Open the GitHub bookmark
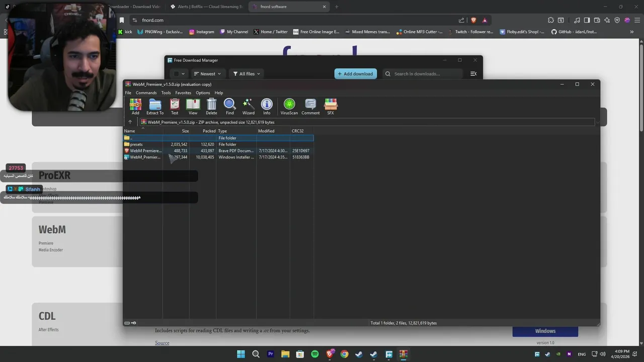 pyautogui.click(x=574, y=32)
